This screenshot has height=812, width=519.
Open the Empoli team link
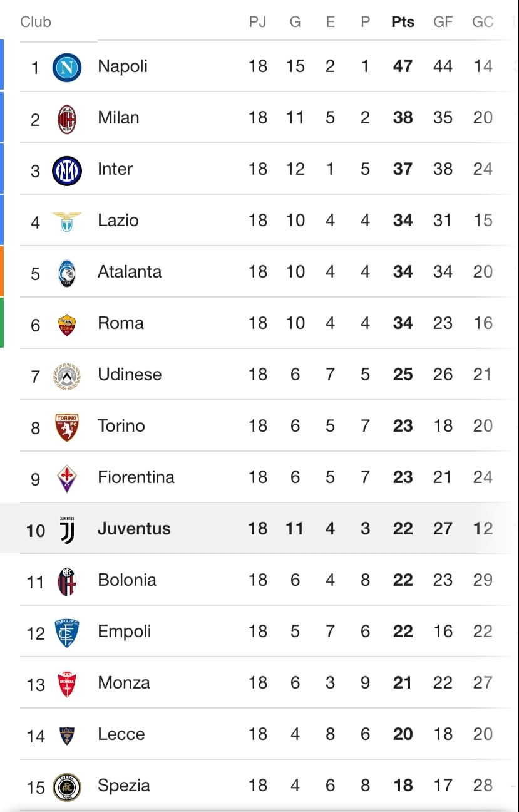tap(124, 631)
